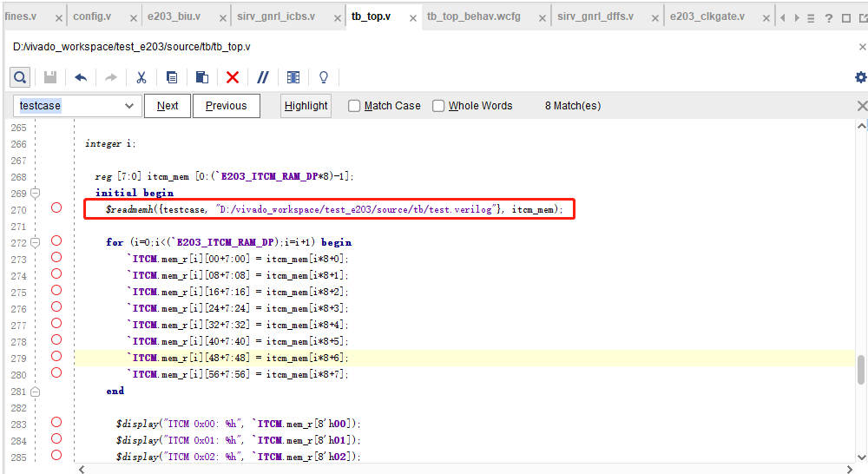Toggle breakpoint on line 273
868x474 pixels.
coord(56,257)
